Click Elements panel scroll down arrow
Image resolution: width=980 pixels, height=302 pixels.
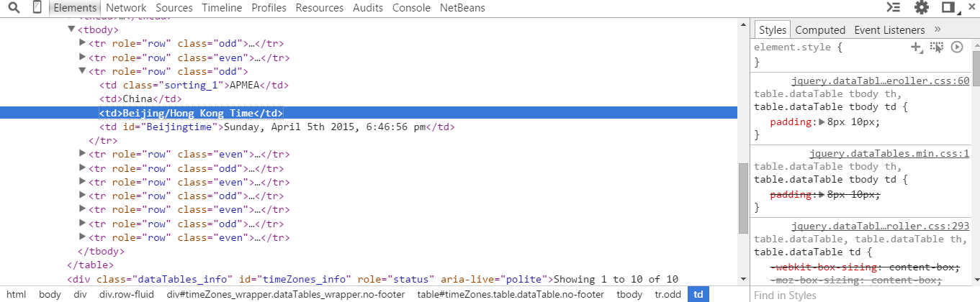pyautogui.click(x=743, y=278)
